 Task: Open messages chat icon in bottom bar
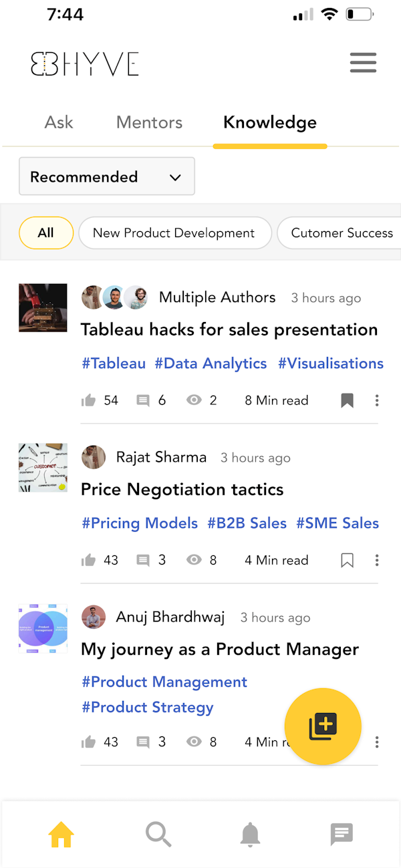(x=342, y=834)
